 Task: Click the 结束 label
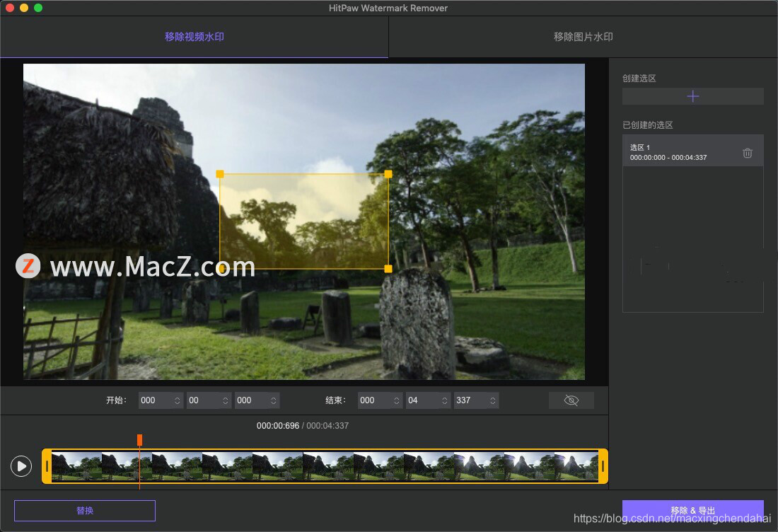(x=336, y=400)
